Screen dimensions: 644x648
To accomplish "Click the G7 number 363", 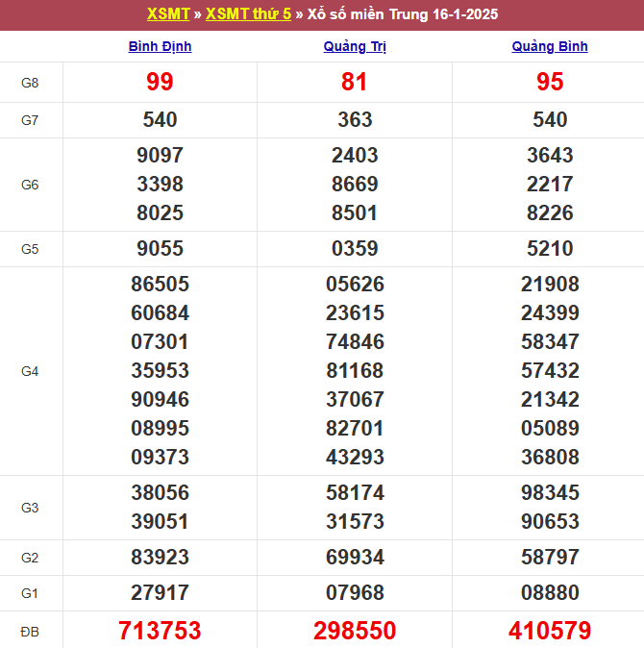I will point(355,120).
